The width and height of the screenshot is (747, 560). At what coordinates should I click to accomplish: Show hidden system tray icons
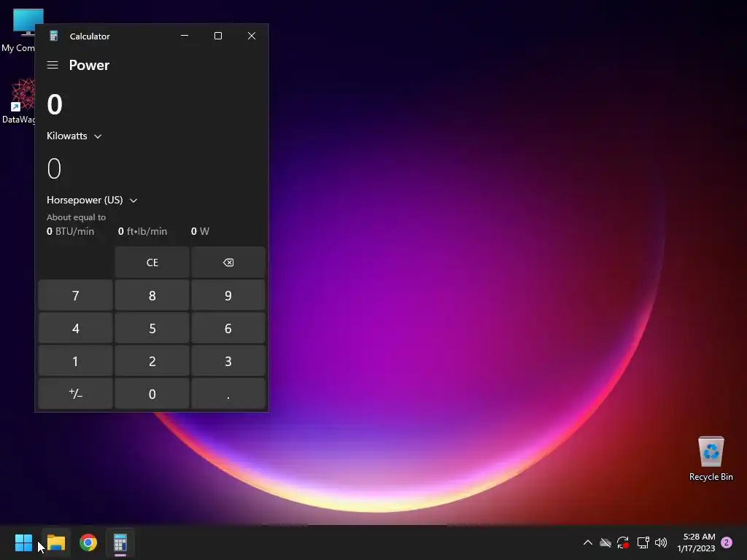[588, 542]
